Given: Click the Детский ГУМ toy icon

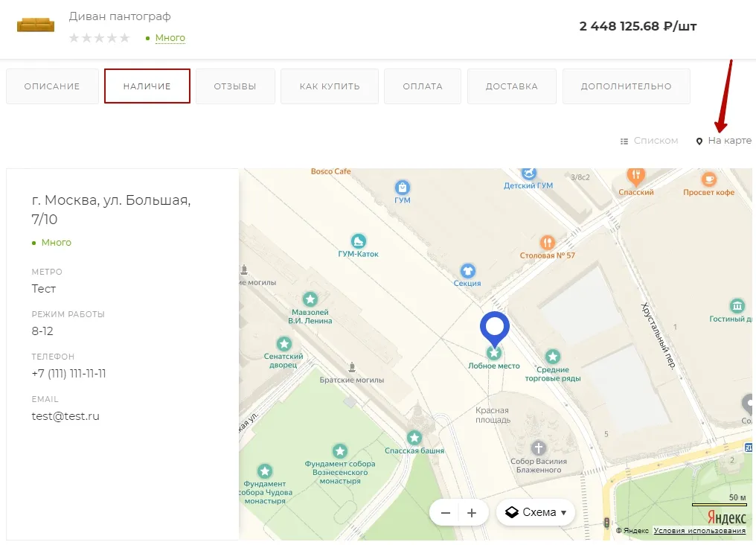Looking at the screenshot, I should tap(529, 173).
